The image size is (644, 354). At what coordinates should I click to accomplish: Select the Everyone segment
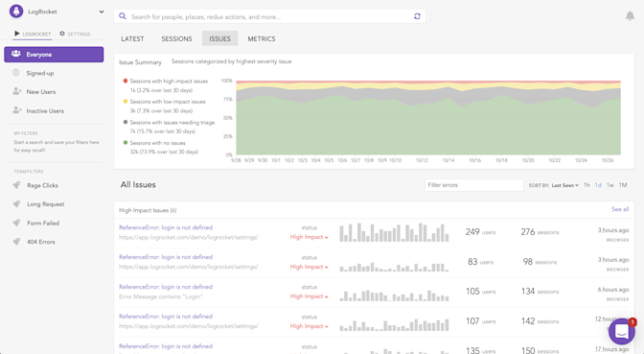point(54,55)
